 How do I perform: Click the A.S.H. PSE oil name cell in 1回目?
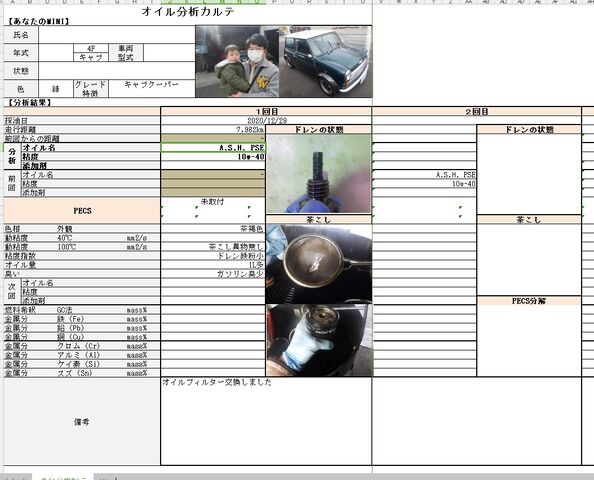pos(213,147)
